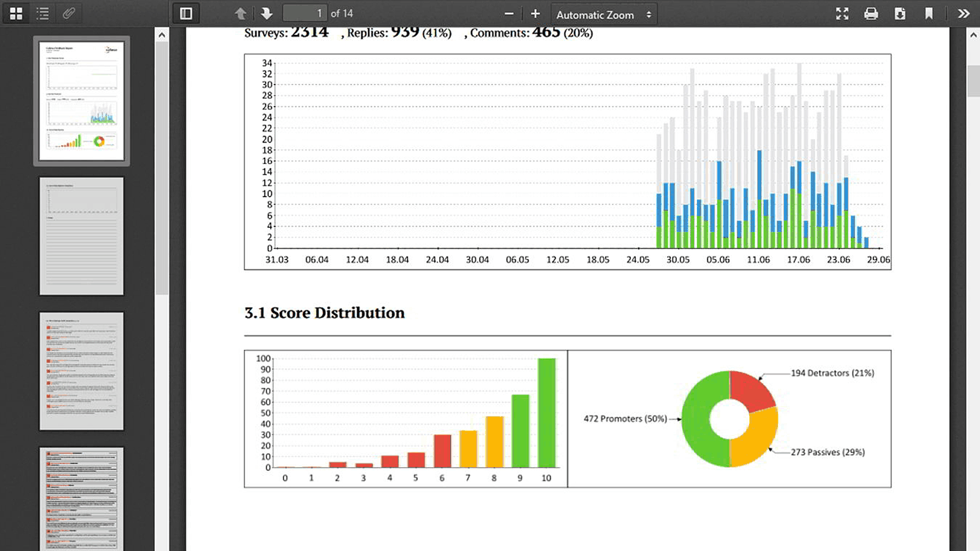
Task: Open the zoom level selector chevron
Action: (649, 14)
